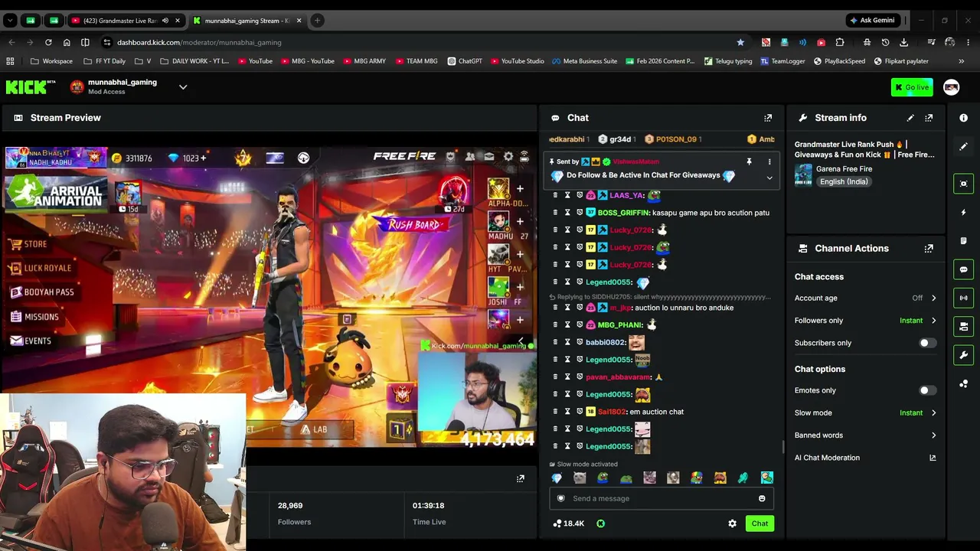Open the Workspace bookmark folder
This screenshot has height=551, width=980.
(x=52, y=61)
